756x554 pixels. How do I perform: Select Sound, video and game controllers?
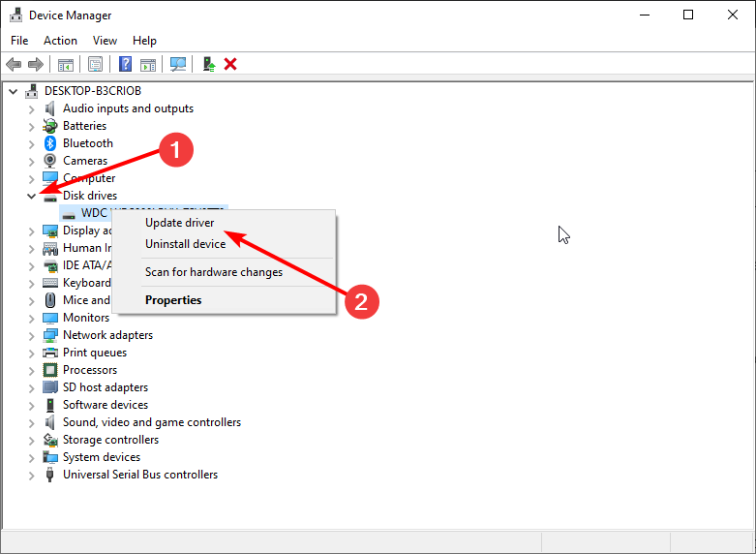151,422
